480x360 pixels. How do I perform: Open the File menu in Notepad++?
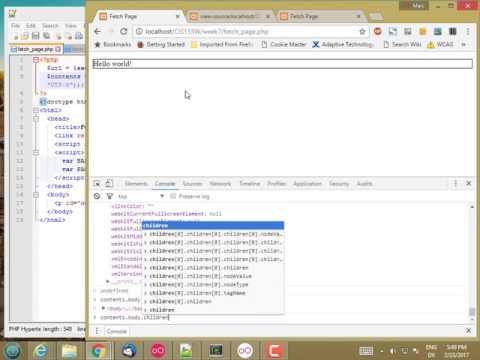click(x=15, y=26)
